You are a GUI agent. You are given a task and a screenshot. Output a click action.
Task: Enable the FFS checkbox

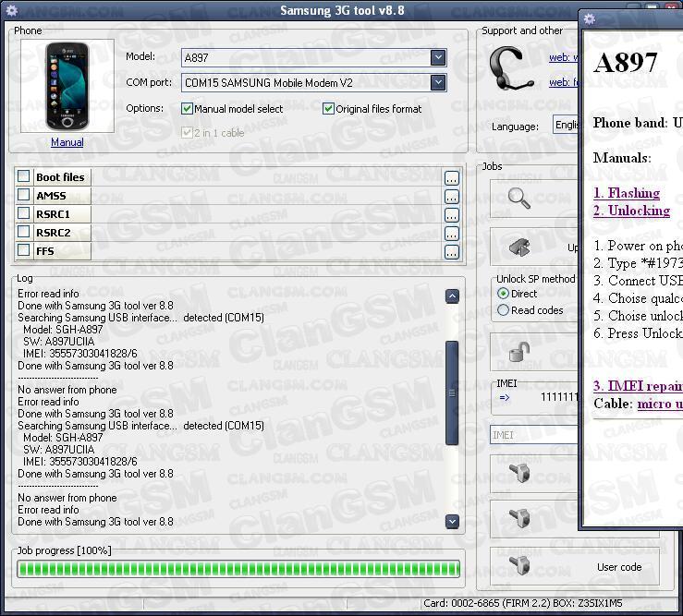(x=23, y=250)
